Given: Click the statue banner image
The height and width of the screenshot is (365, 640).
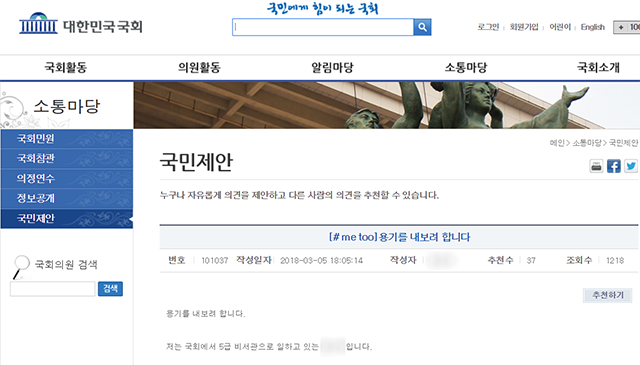Looking at the screenshot, I should [x=387, y=105].
